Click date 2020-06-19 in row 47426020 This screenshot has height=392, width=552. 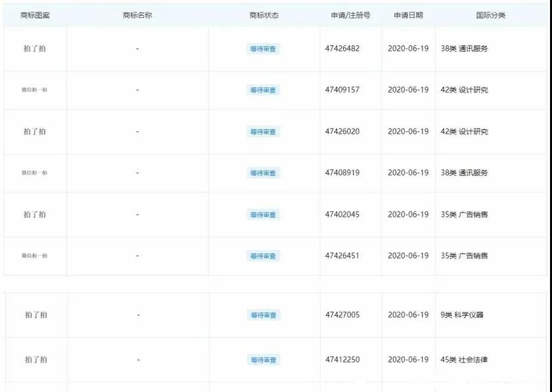tap(408, 131)
